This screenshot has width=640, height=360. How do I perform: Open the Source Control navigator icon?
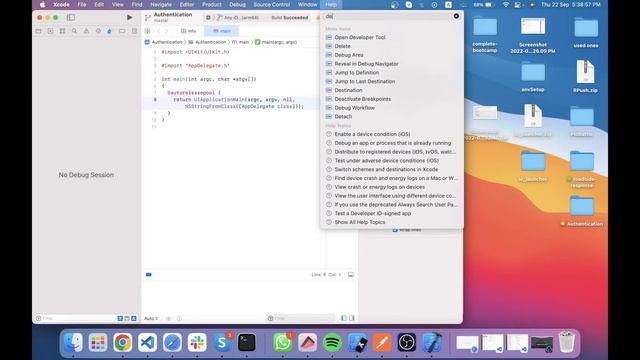coord(50,31)
